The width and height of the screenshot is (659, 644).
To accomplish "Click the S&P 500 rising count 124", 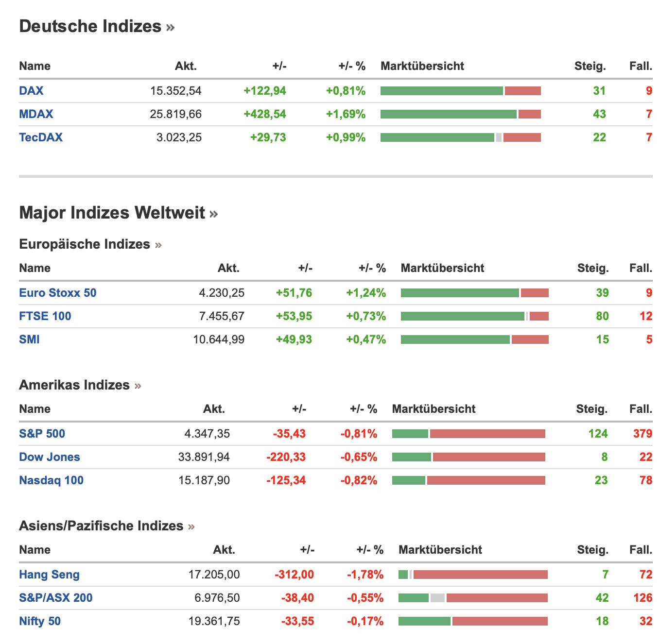I will coord(598,434).
